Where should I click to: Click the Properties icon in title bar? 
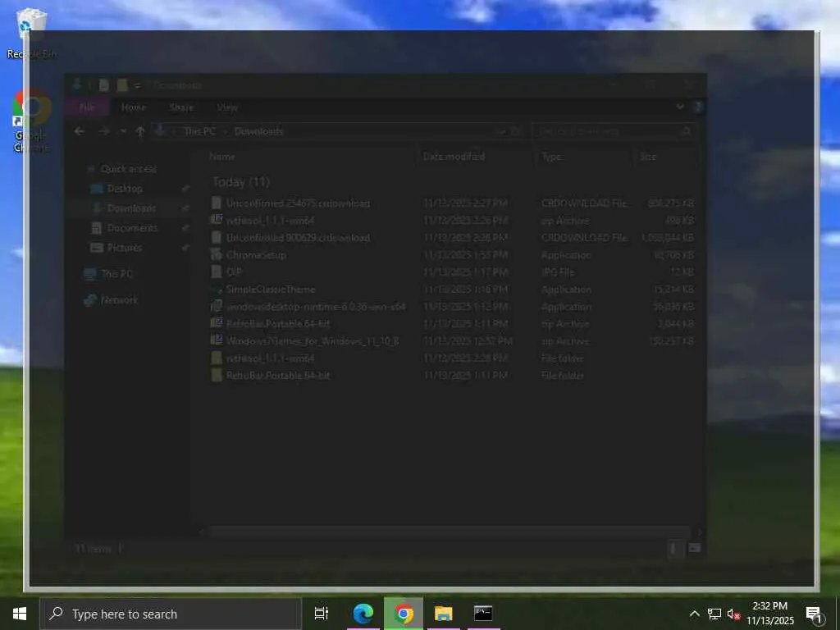pos(104,85)
